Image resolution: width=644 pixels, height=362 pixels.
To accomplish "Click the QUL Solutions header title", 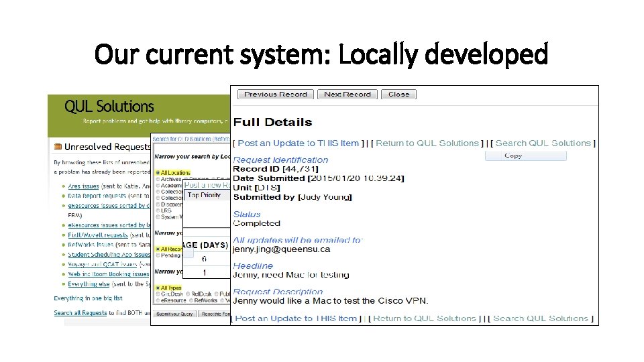I will 109,107.
